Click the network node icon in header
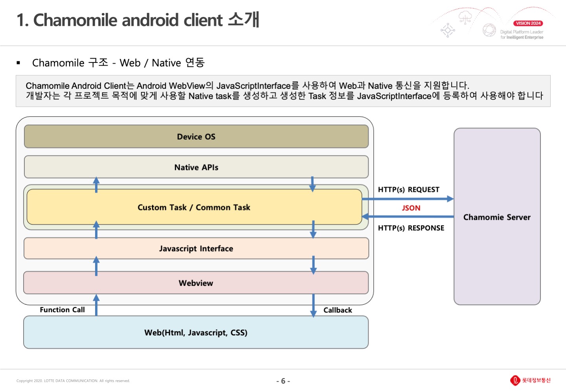This screenshot has width=566, height=392. (x=448, y=30)
